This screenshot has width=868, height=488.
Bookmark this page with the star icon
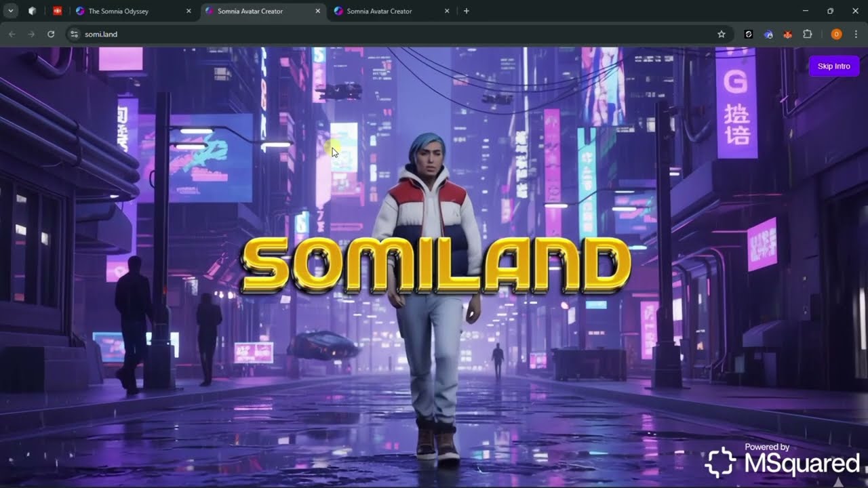722,34
